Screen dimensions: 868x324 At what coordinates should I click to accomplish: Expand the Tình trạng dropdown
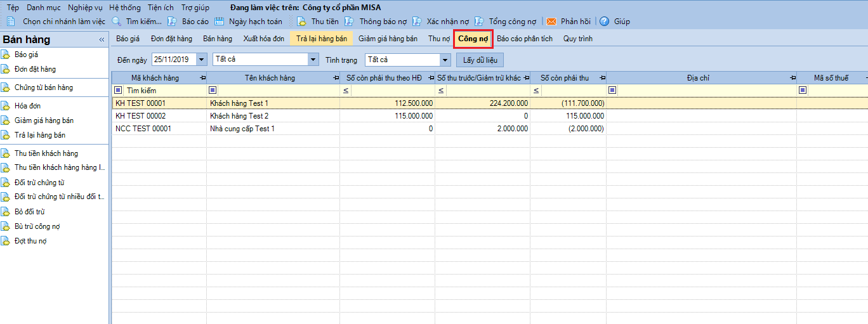point(445,60)
